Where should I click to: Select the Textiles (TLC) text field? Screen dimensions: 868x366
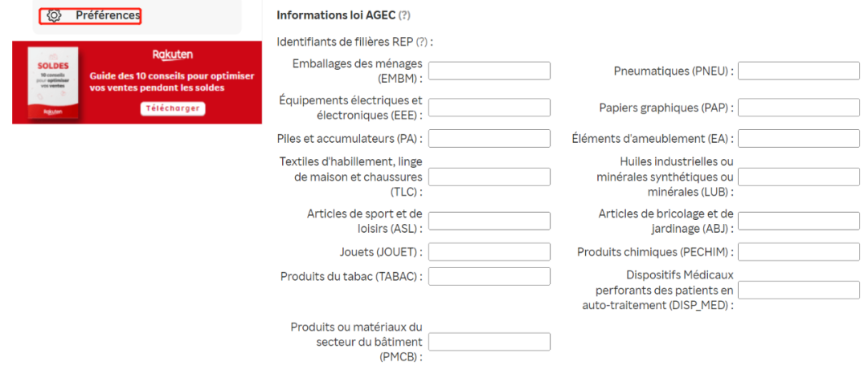(489, 177)
